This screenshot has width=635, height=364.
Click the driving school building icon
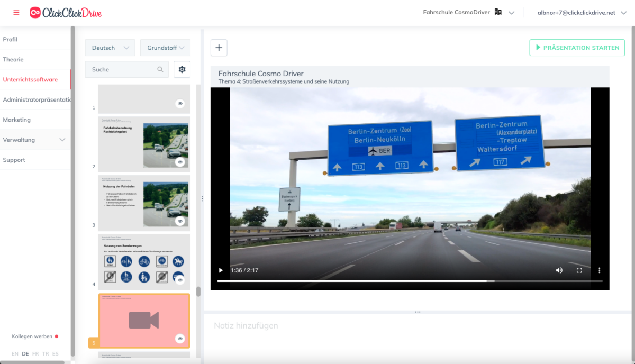pos(498,12)
